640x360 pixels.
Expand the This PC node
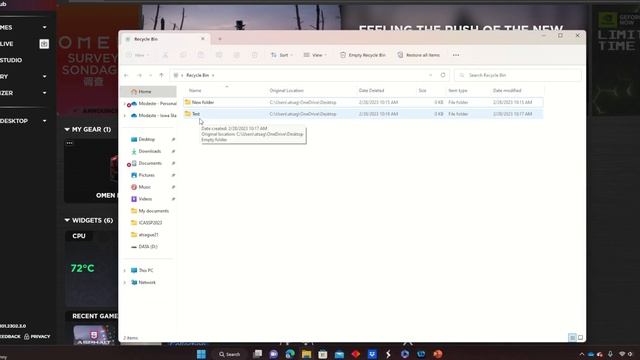[124, 271]
